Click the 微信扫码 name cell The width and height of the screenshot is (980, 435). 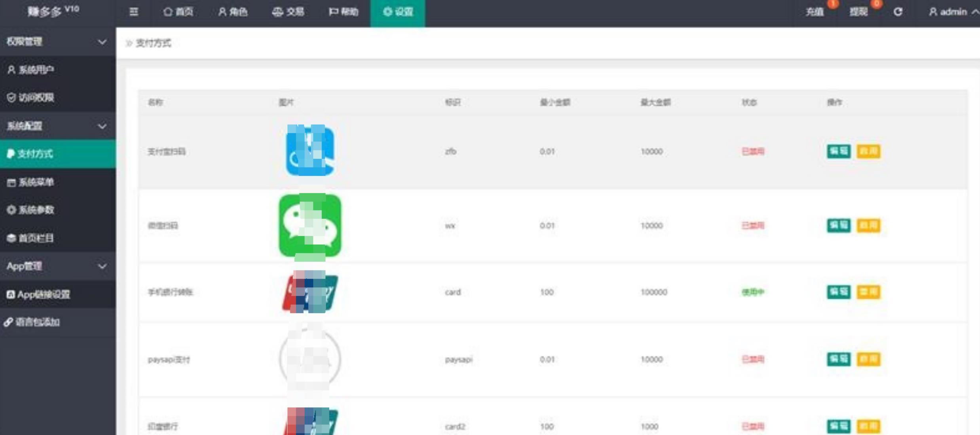[x=163, y=226]
